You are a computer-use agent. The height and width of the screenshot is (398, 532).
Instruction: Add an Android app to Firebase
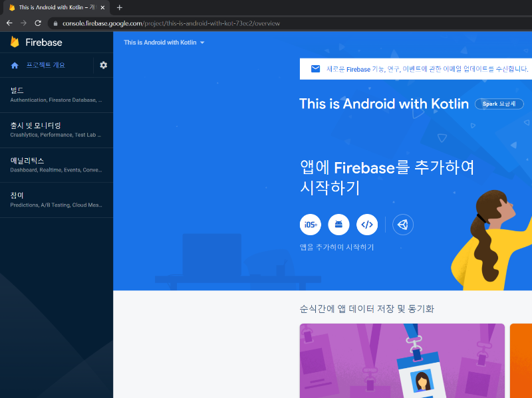coord(338,225)
